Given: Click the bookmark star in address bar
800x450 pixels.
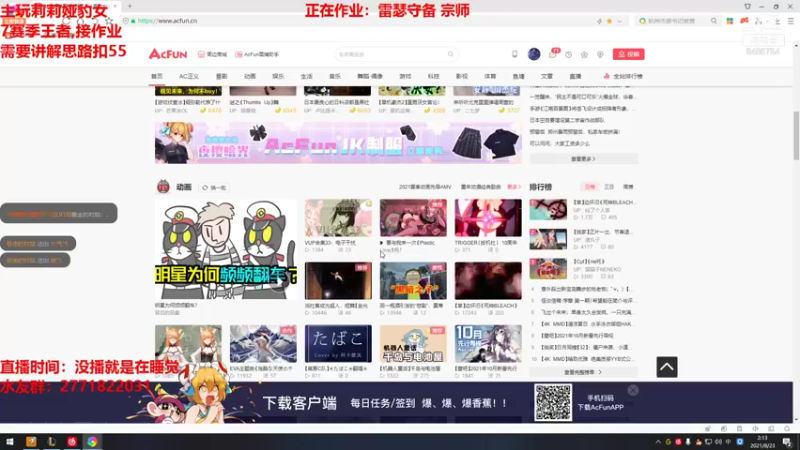Looking at the screenshot, I should 609,21.
